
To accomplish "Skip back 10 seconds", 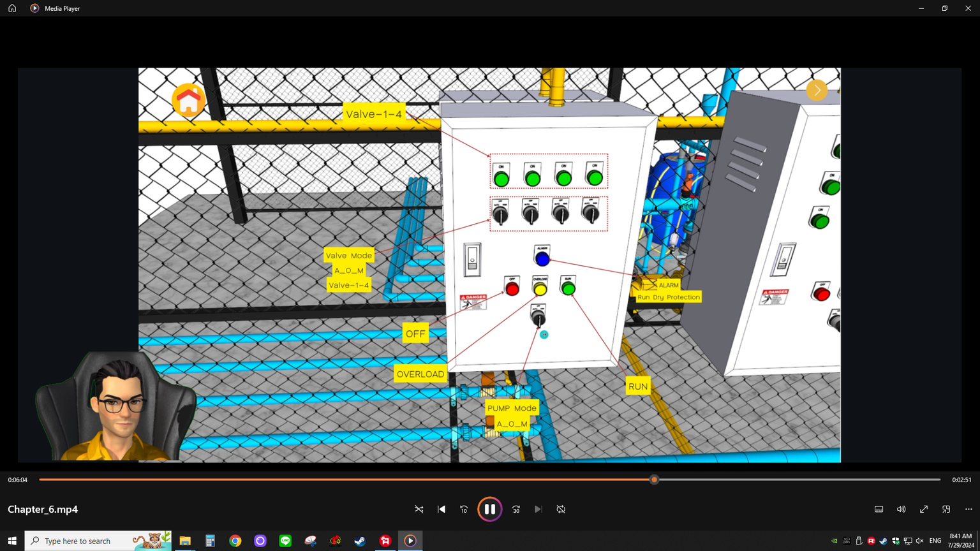I will (464, 510).
